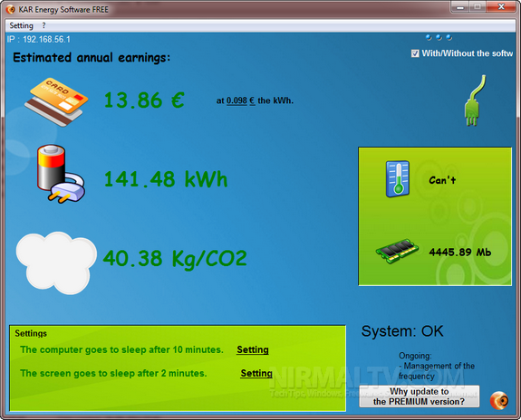521x420 pixels.
Task: Toggle the With/Without the software checkbox
Action: [x=415, y=53]
